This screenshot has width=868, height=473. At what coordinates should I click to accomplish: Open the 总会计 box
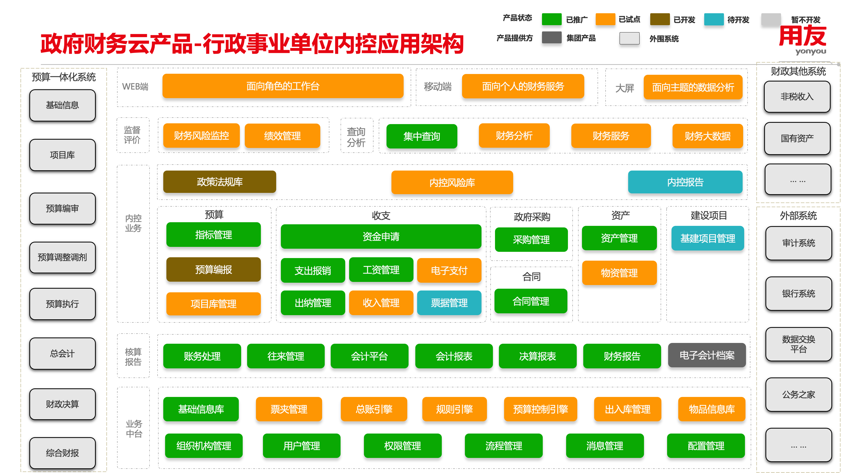pyautogui.click(x=62, y=353)
